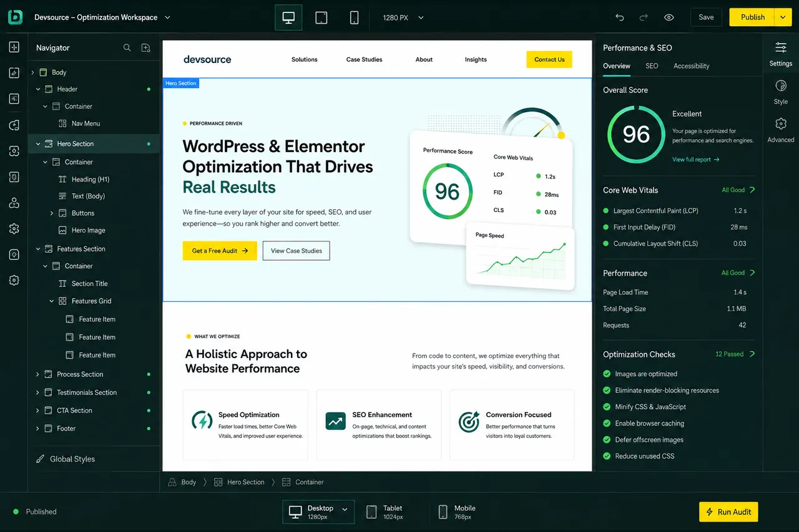Image resolution: width=799 pixels, height=532 pixels.
Task: Open Global Styles with the brush icon
Action: click(39, 459)
